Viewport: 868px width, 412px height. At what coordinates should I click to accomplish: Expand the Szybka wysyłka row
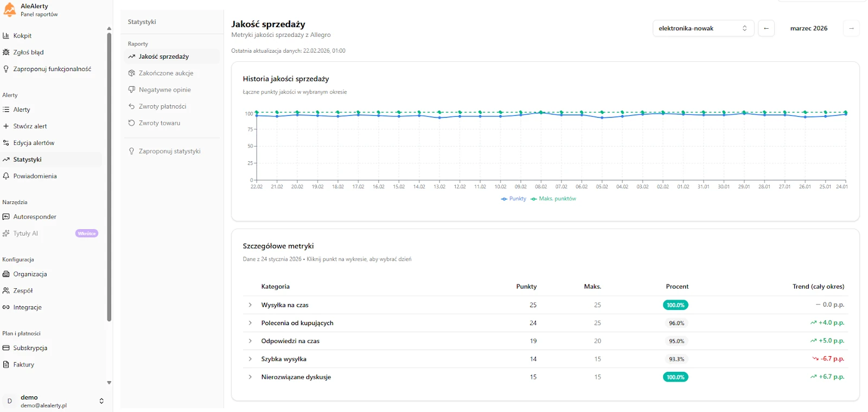(x=250, y=359)
